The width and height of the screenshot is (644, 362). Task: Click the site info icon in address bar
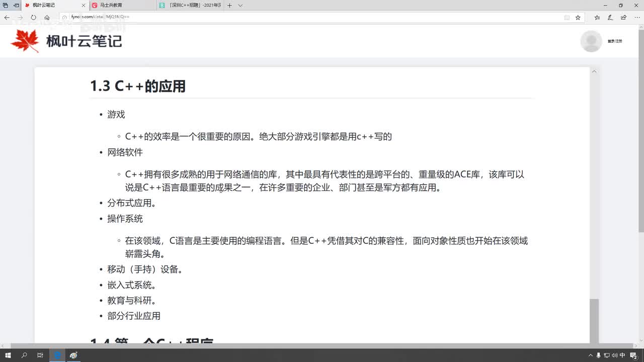tap(65, 17)
